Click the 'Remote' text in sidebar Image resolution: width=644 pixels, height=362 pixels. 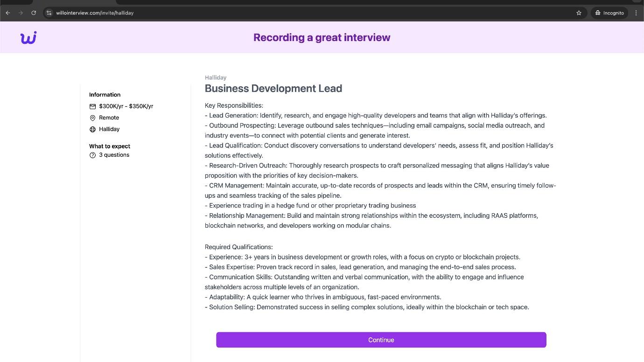click(x=109, y=118)
